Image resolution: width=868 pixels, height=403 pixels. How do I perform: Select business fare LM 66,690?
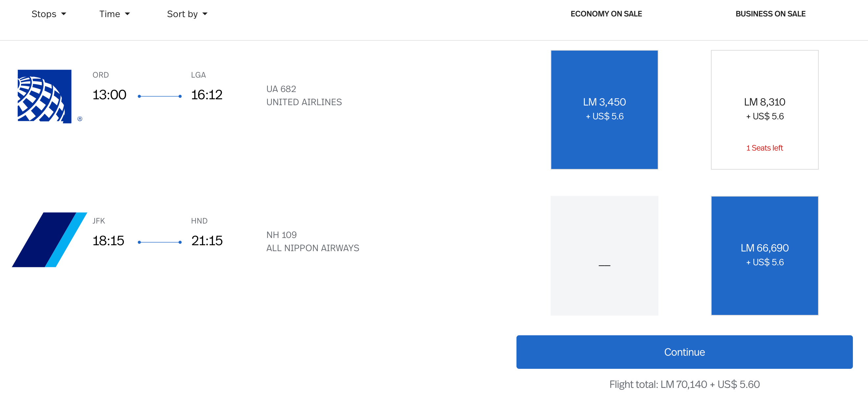764,255
